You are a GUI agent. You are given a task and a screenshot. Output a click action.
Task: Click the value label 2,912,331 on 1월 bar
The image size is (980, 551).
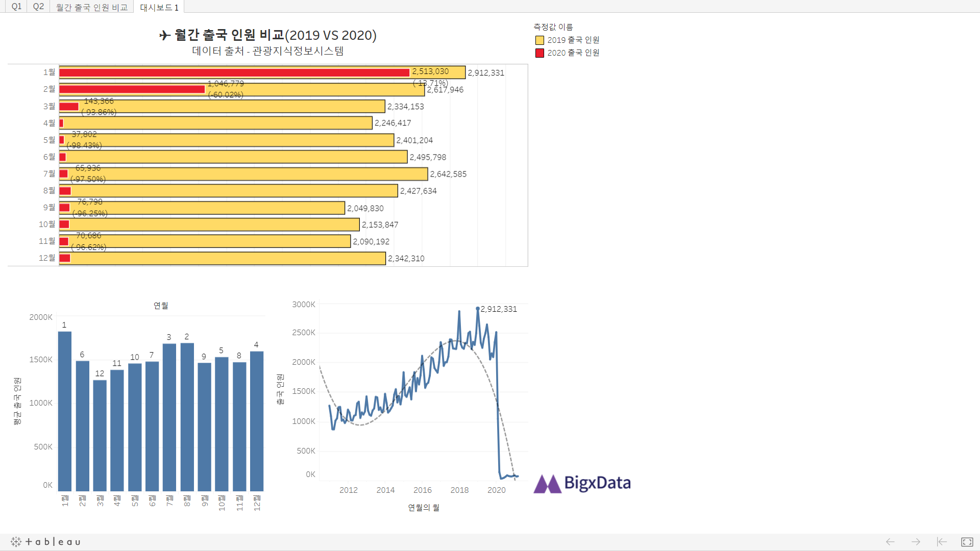click(x=486, y=73)
